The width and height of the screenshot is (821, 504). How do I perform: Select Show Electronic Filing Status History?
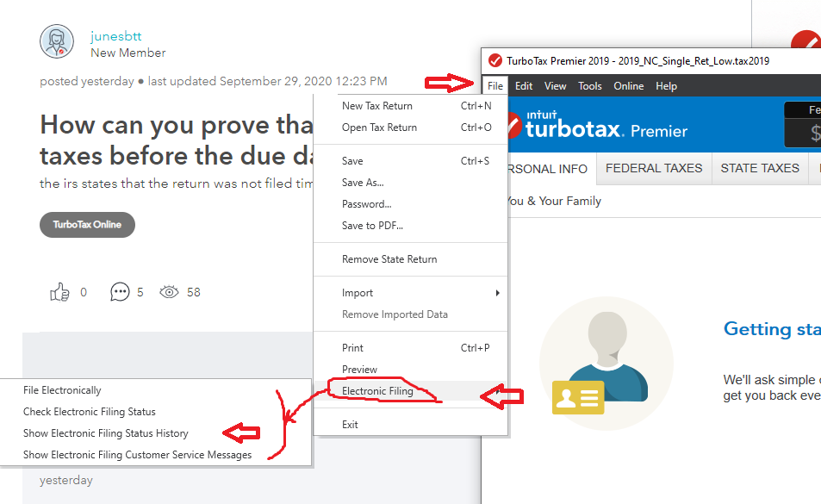[156, 432]
